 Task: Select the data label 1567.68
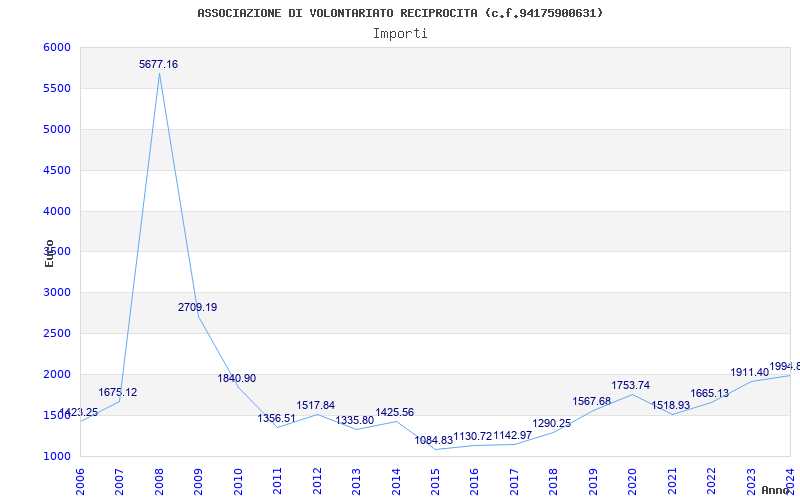tap(592, 401)
